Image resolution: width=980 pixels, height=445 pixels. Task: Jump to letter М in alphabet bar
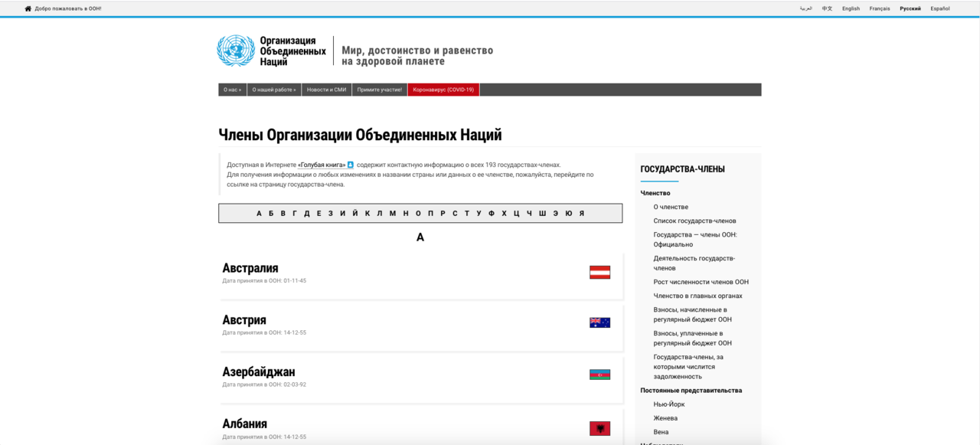coord(393,214)
